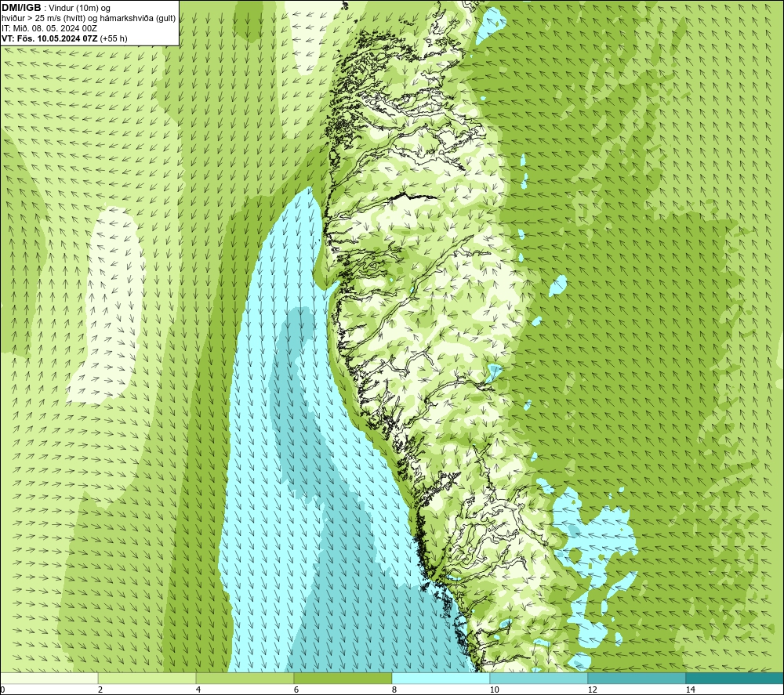Click the valid time 'VT: Fös. 10.05.2024 07Z' line
This screenshot has width=784, height=695.
click(64, 38)
